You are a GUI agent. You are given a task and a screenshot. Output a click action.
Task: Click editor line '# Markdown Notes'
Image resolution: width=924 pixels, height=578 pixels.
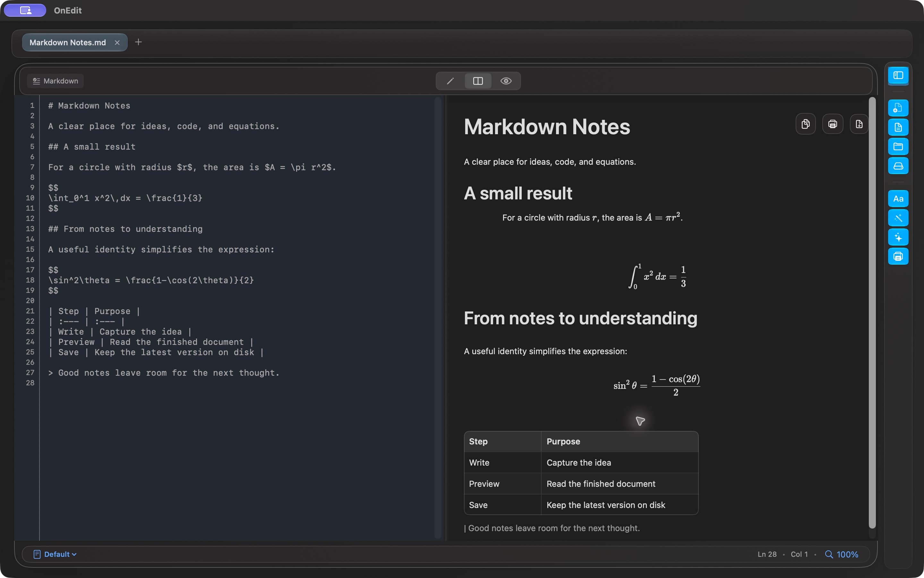89,106
